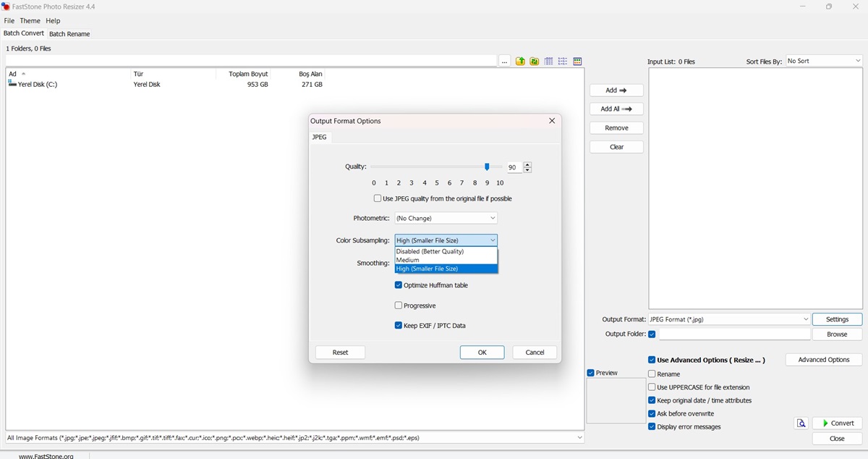The height and width of the screenshot is (459, 868).
Task: Click the JPEG Quality slider handle
Action: (487, 167)
